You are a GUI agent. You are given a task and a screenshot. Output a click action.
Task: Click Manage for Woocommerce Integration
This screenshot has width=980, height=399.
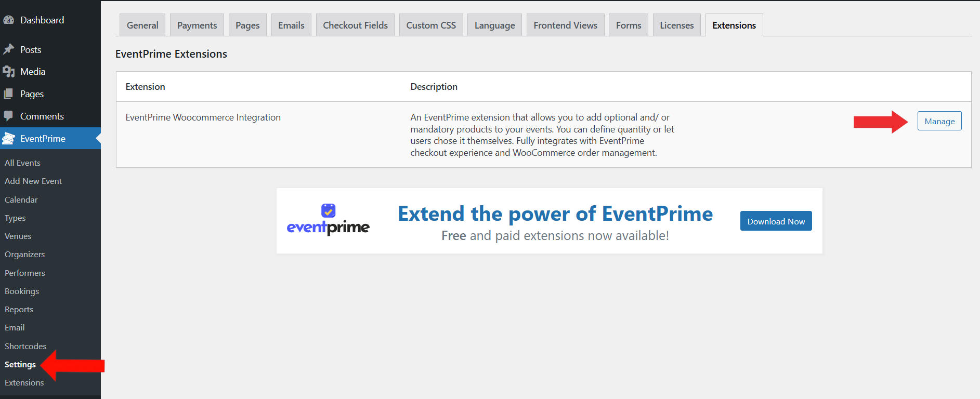point(939,121)
